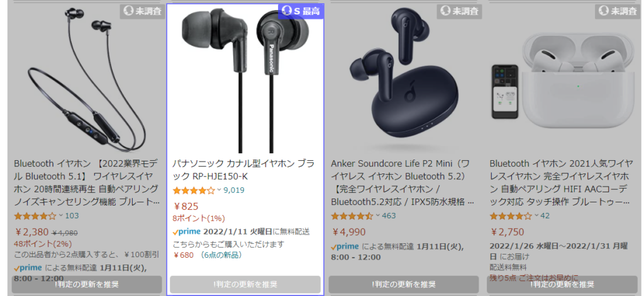Click the 未調査 badge on the Anker Soundcore product

point(460,11)
